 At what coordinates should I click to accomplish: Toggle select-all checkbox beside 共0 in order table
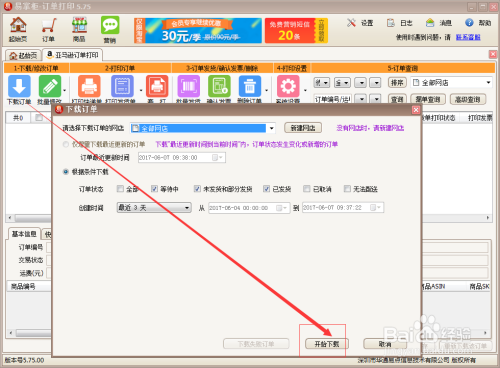pyautogui.click(x=39, y=118)
